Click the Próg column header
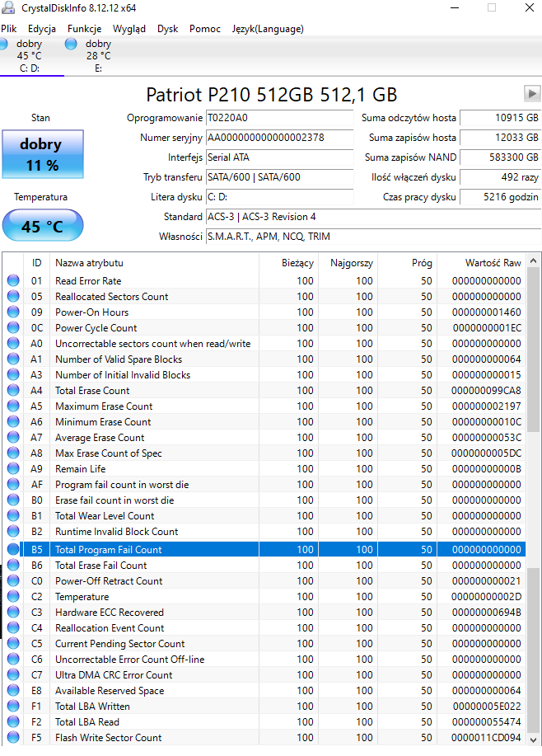The width and height of the screenshot is (542, 756). (x=407, y=263)
